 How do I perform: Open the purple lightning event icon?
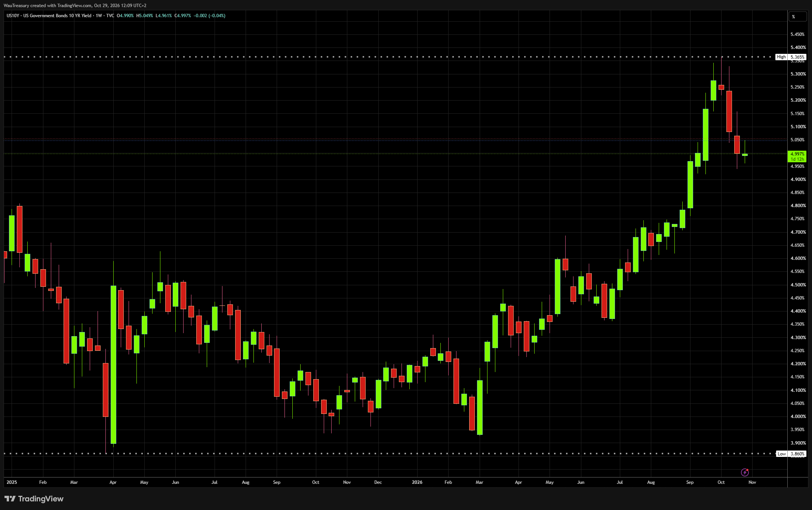click(x=745, y=472)
